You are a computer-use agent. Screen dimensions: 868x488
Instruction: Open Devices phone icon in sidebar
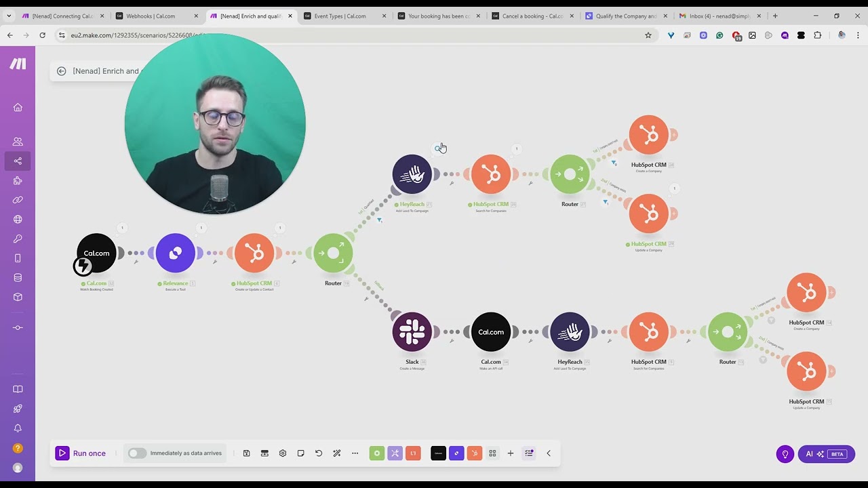(18, 258)
